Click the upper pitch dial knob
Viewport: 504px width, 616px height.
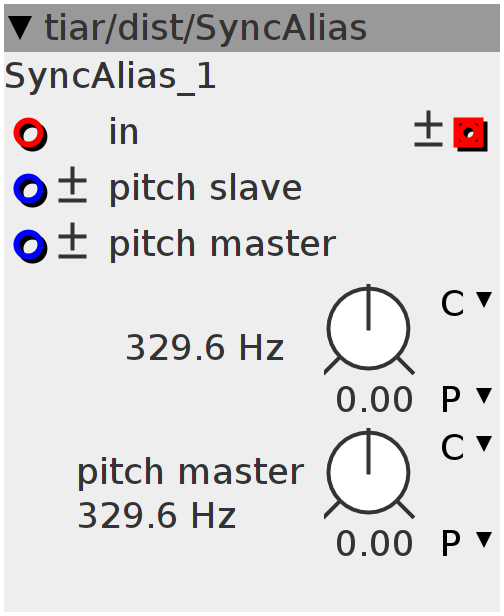point(368,329)
